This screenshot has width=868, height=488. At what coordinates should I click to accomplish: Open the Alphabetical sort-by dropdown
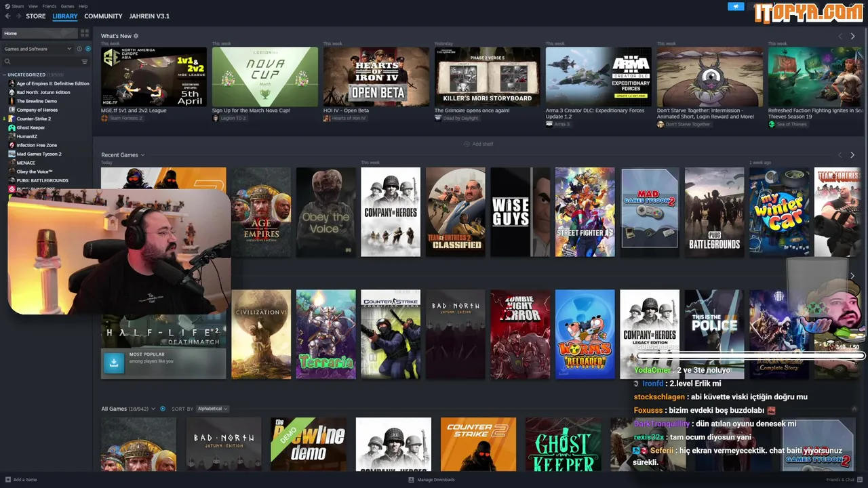tap(212, 409)
